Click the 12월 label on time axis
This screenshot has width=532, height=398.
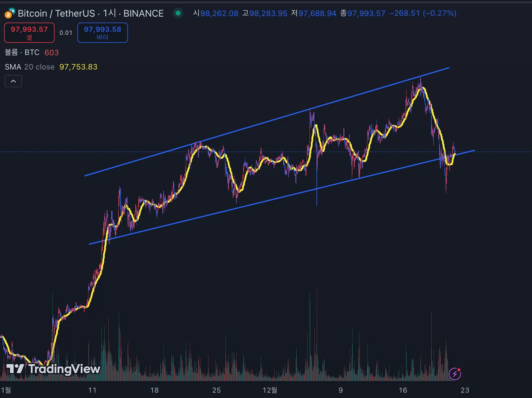click(x=270, y=390)
